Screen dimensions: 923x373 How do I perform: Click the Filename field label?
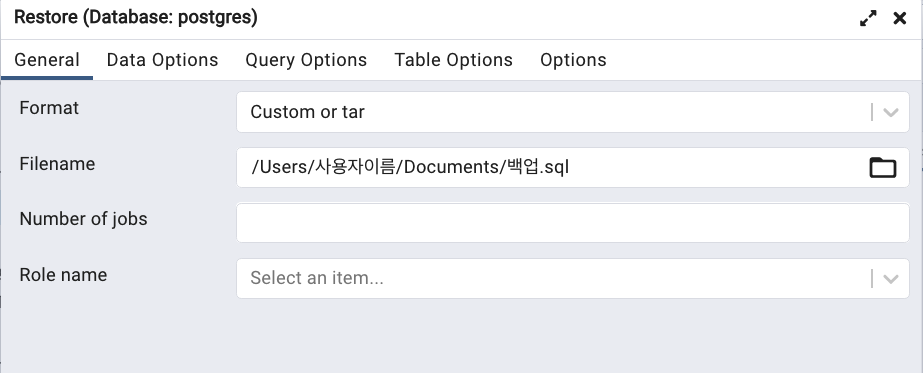[57, 164]
